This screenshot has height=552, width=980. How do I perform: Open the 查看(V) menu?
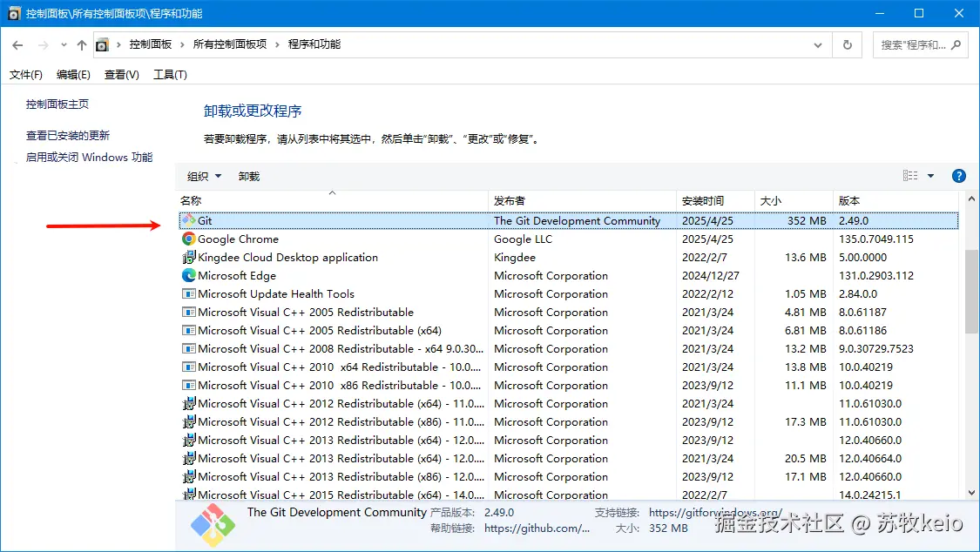121,74
